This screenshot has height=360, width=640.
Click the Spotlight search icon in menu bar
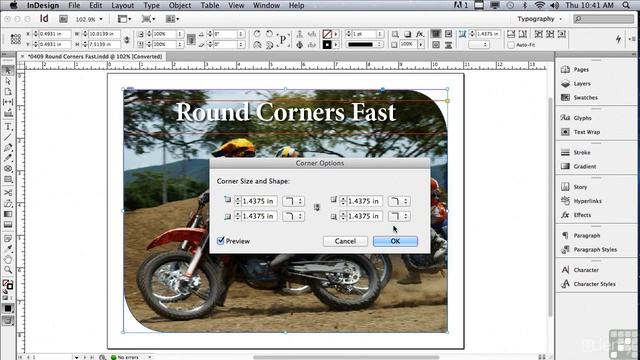tap(626, 5)
